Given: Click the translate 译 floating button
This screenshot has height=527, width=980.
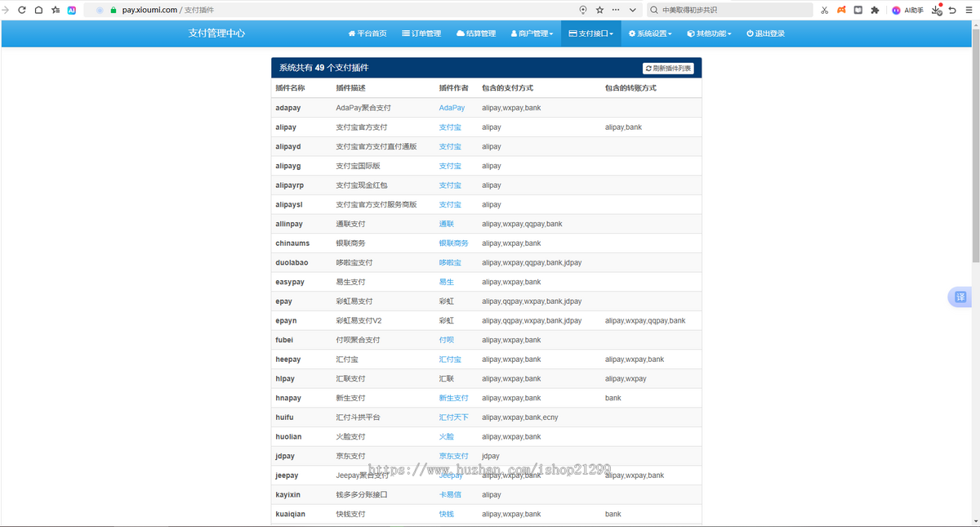Looking at the screenshot, I should point(960,297).
